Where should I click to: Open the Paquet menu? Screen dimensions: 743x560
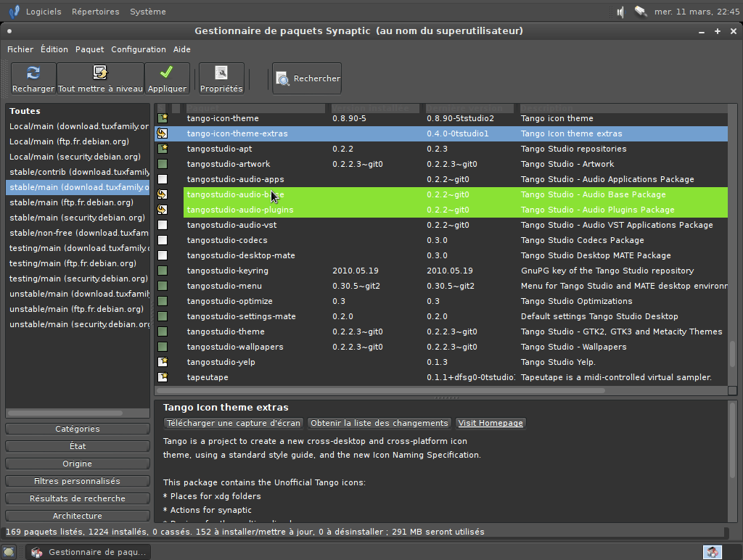click(x=89, y=49)
